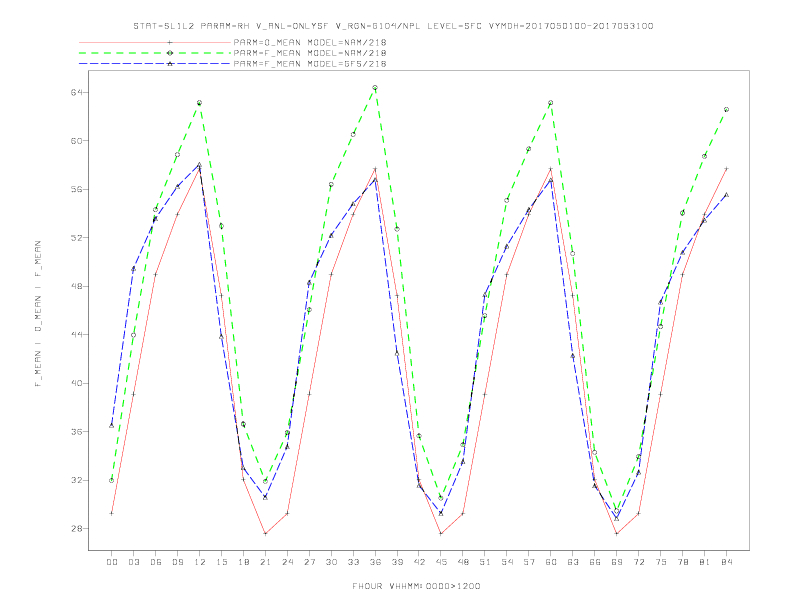Screen dimensions: 792x612
Task: Click y-axis tick label 40
Action: coord(76,383)
